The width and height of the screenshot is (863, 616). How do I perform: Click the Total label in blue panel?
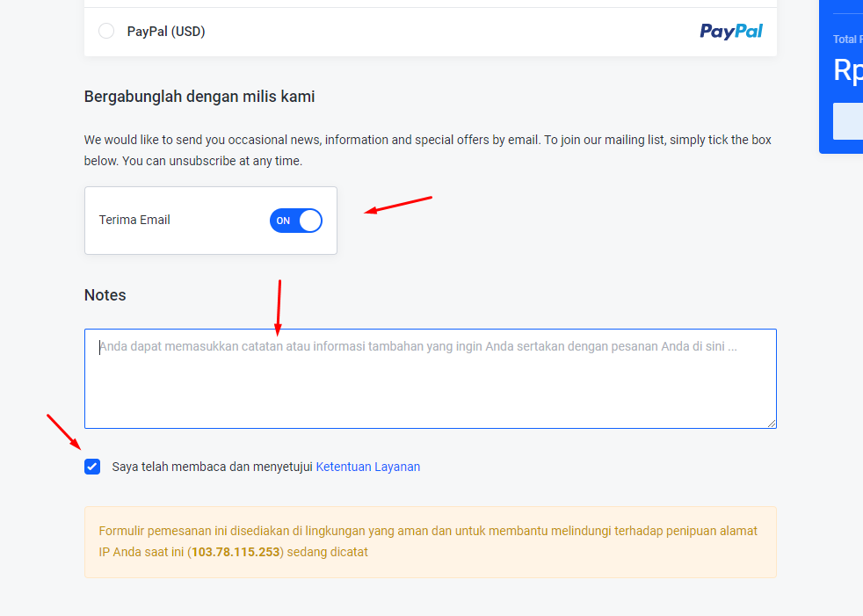point(845,40)
